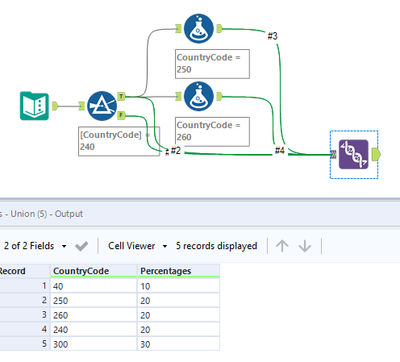
Task: Select Percentages cell in the 240 row
Action: (x=178, y=330)
